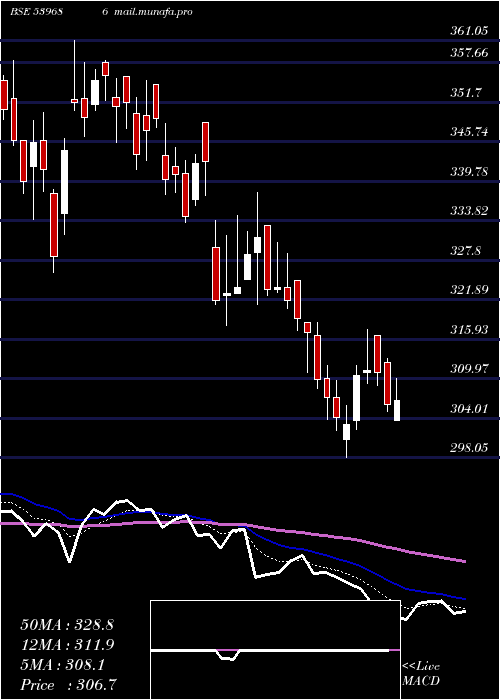Click the 298.05 price level label
500x700 pixels.
pos(468,448)
